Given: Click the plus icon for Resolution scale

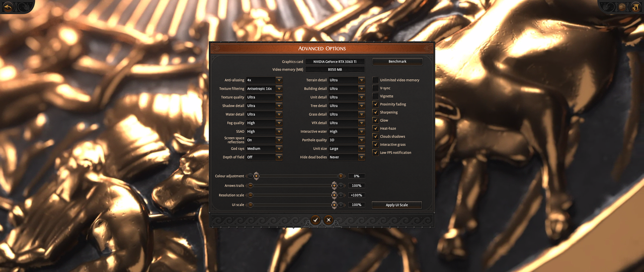Looking at the screenshot, I should click(x=341, y=195).
